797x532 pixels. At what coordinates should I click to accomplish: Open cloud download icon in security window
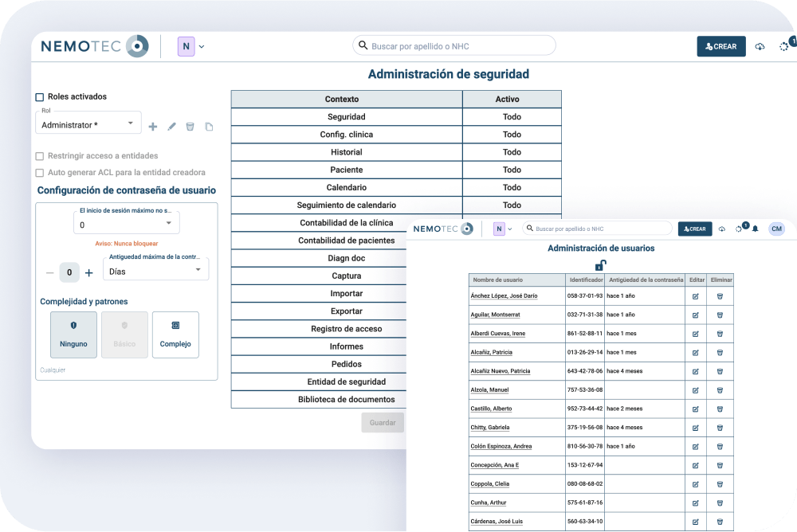[760, 46]
